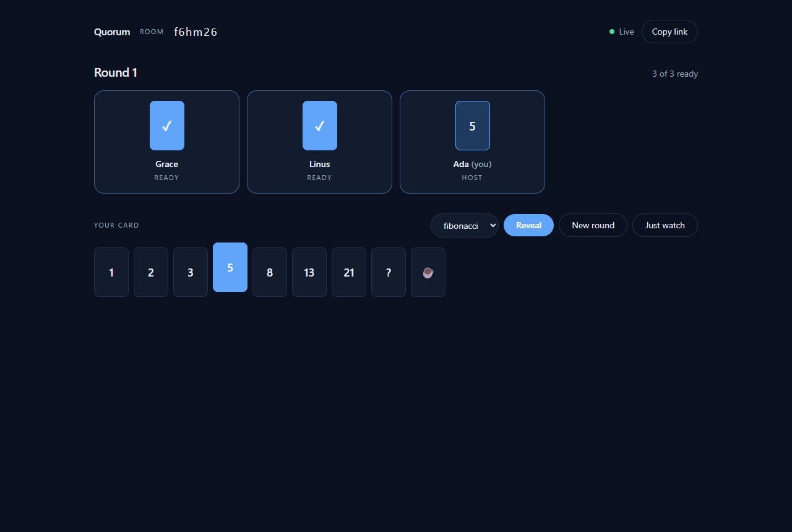
Task: Choose estimate card 13
Action: tap(309, 272)
